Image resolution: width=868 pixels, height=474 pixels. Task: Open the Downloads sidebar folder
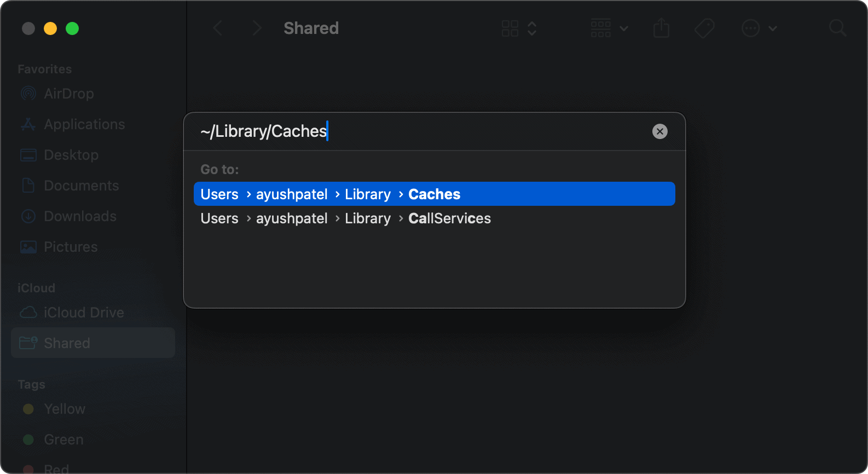(80, 216)
